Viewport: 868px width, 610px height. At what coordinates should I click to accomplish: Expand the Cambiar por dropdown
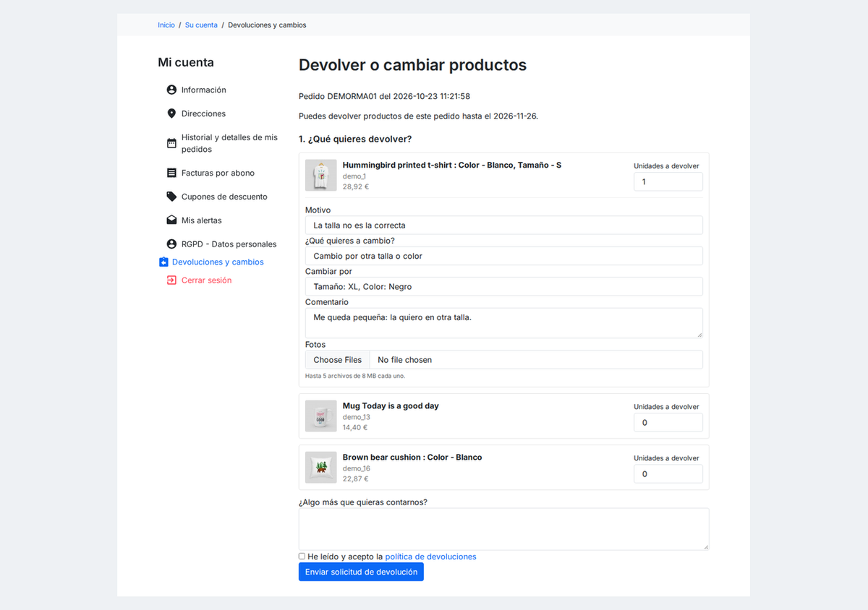click(x=503, y=286)
